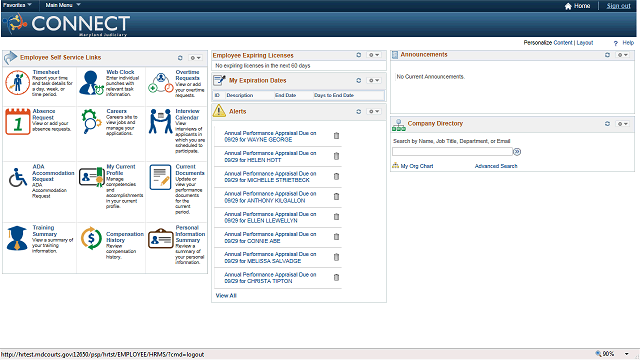Delete the CONNIE ABE appraisal alert
Screen dimensions: 640x360
[x=336, y=237]
